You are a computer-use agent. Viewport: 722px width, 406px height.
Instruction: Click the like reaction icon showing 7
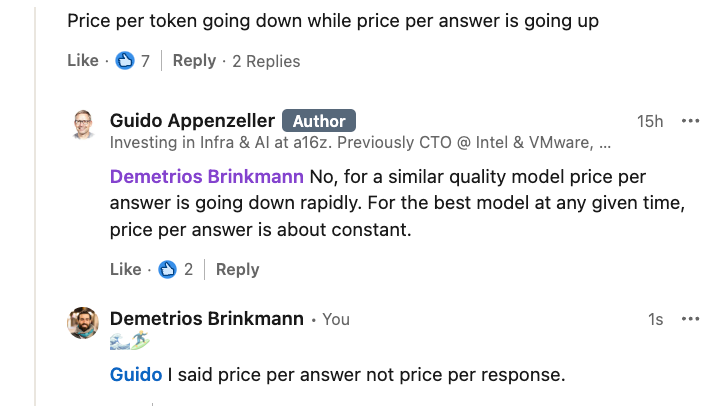[x=126, y=61]
